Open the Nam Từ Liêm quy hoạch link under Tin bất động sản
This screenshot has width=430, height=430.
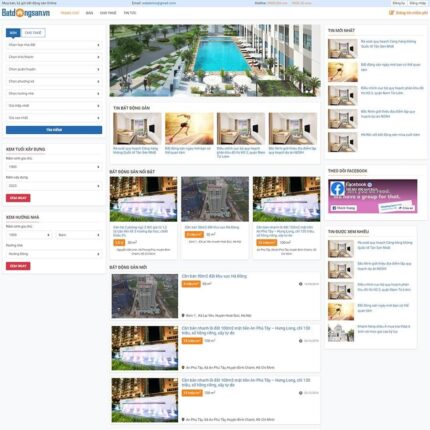241,152
